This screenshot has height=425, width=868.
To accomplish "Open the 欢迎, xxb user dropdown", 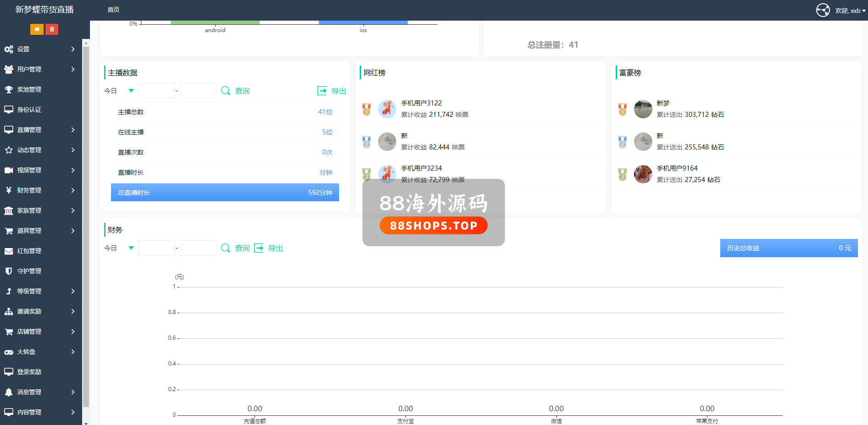I will click(x=850, y=11).
